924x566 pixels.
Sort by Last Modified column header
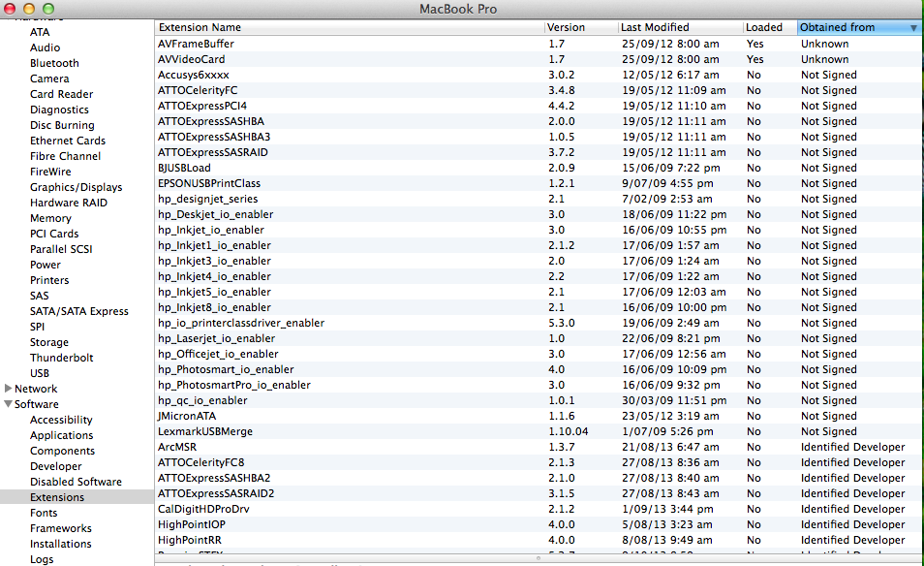pyautogui.click(x=680, y=27)
